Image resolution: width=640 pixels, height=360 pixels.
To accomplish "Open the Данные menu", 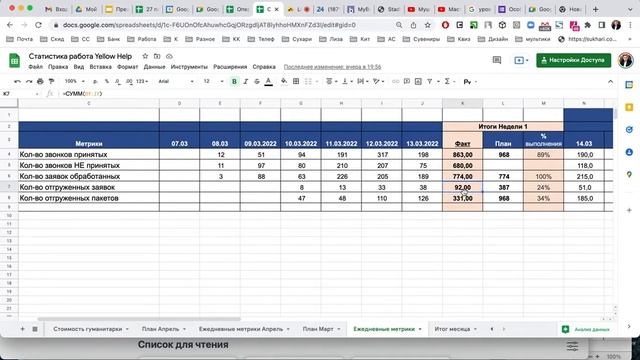I will [x=154, y=67].
